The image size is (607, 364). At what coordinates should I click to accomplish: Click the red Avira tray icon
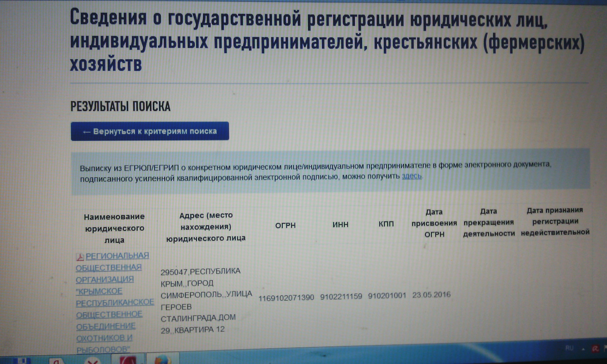(595, 349)
